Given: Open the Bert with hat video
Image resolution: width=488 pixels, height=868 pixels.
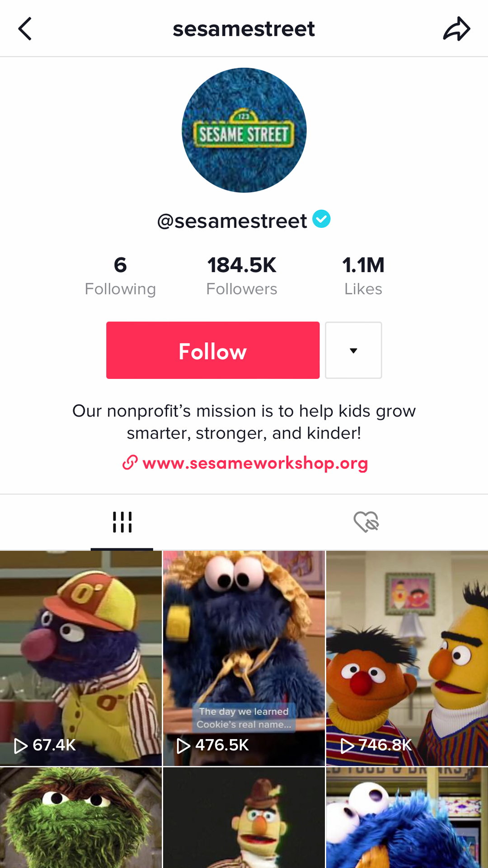Looking at the screenshot, I should click(x=244, y=817).
